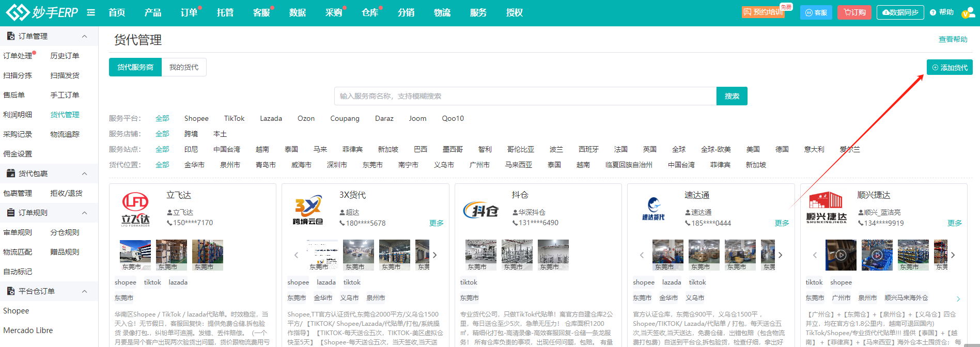Click 更多 in the 速达通 card

(782, 223)
